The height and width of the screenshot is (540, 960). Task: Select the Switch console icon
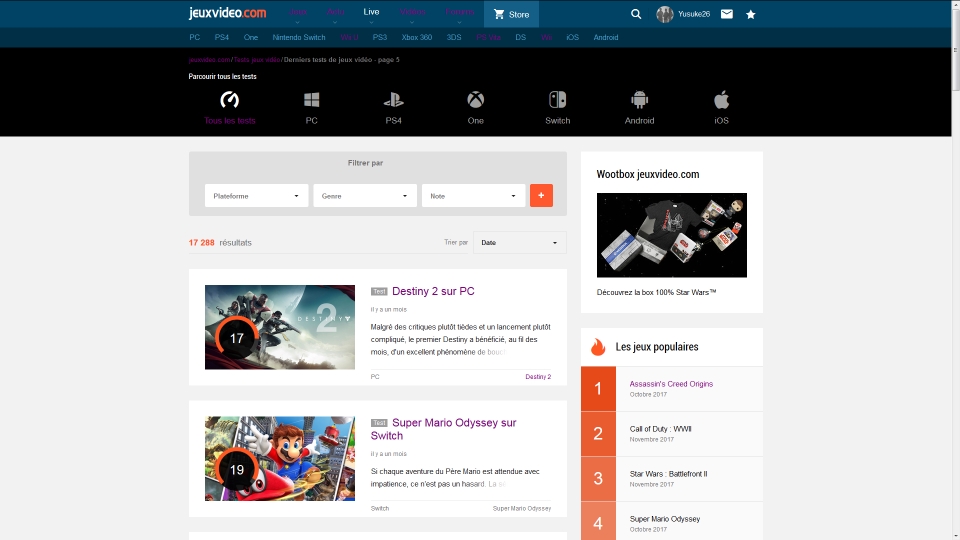tap(558, 100)
